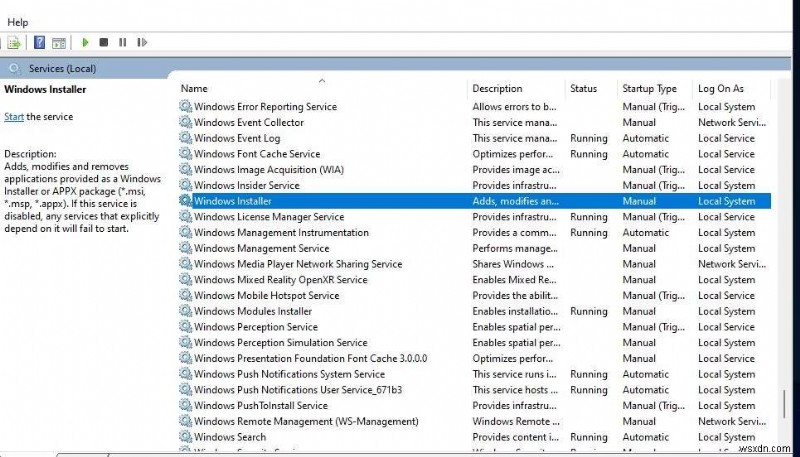The image size is (800, 457).
Task: Select Windows Management Instrumentation name
Action: tap(281, 233)
